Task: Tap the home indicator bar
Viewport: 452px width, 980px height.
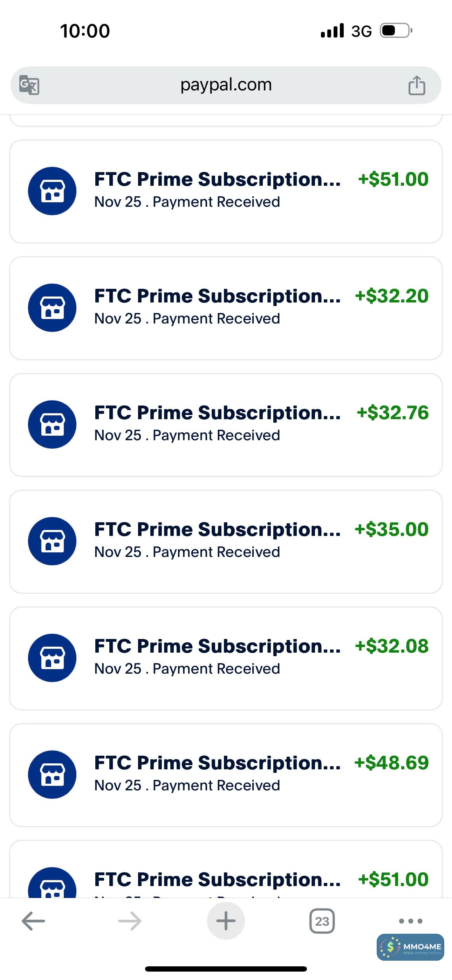Action: point(226,968)
